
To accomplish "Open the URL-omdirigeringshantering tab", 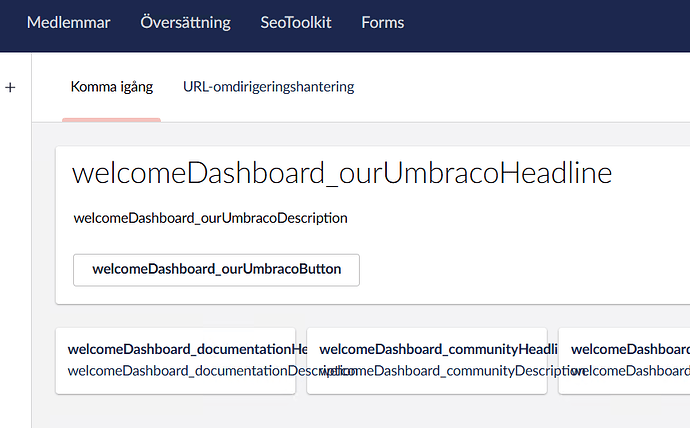I will [268, 87].
